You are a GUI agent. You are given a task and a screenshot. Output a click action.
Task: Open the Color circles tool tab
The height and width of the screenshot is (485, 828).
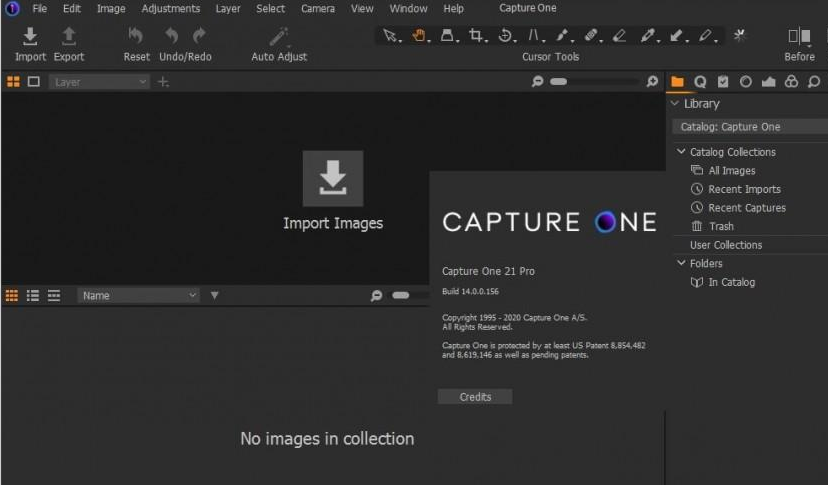tap(791, 81)
